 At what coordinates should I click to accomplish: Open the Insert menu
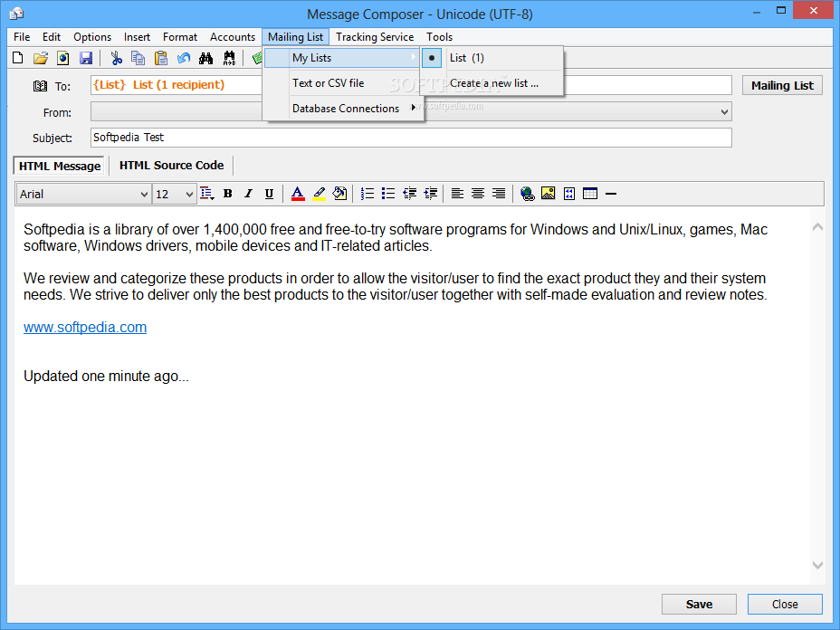tap(137, 37)
